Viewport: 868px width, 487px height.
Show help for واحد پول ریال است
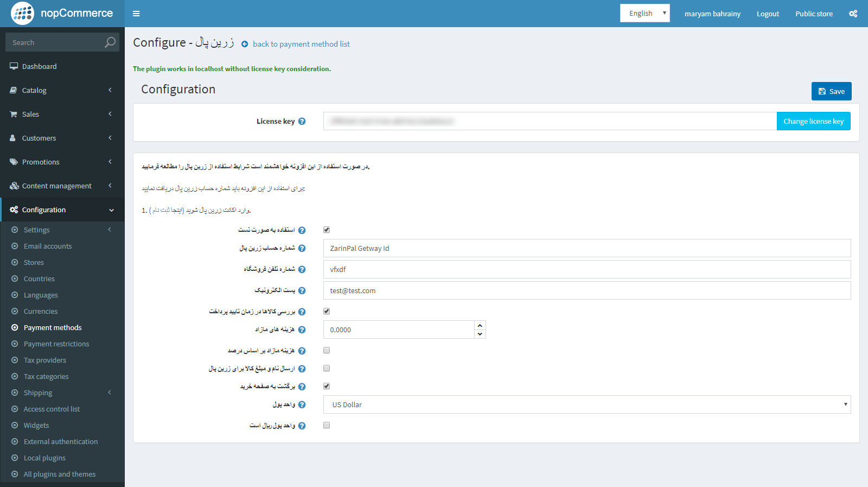point(302,426)
